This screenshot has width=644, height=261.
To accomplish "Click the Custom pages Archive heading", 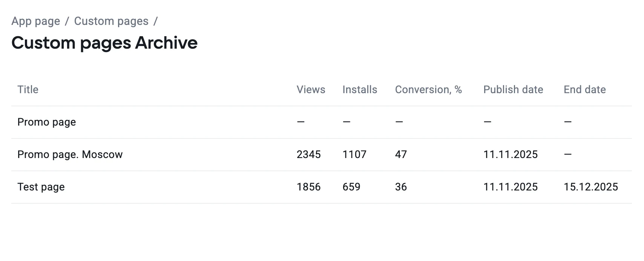I will (104, 43).
